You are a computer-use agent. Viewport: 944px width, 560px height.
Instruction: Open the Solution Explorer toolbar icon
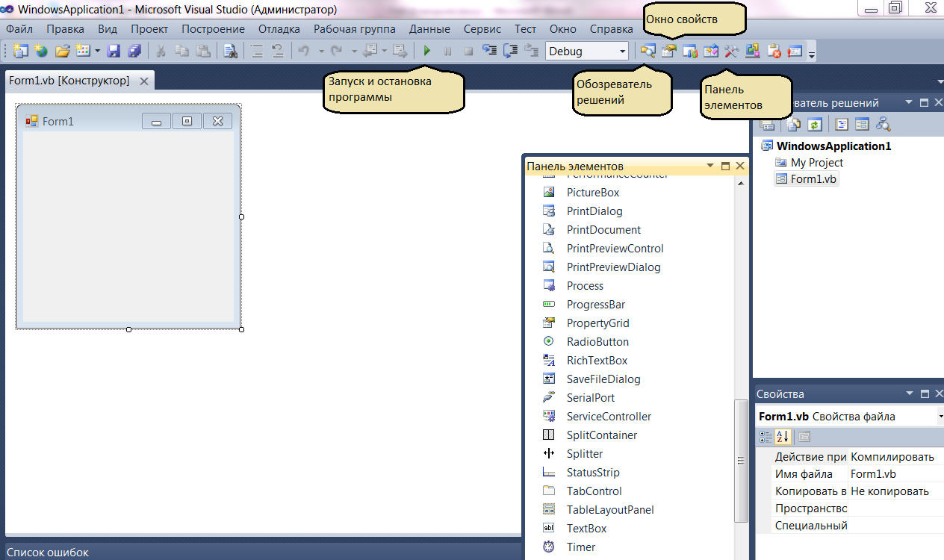tap(649, 51)
